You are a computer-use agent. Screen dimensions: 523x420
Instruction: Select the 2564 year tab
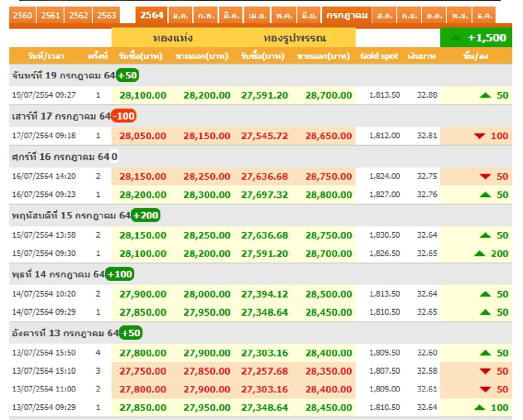coord(152,16)
